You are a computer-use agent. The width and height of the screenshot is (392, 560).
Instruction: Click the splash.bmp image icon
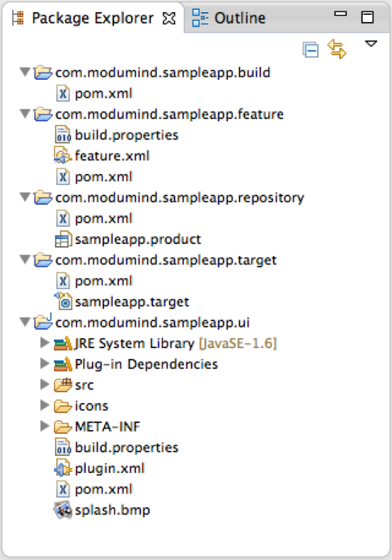pyautogui.click(x=63, y=510)
